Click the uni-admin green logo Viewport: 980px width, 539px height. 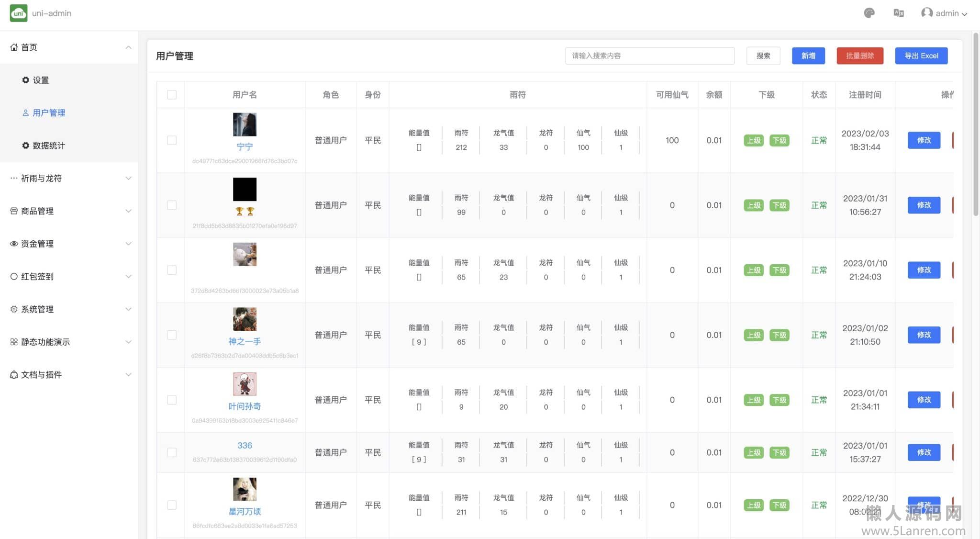coord(19,13)
